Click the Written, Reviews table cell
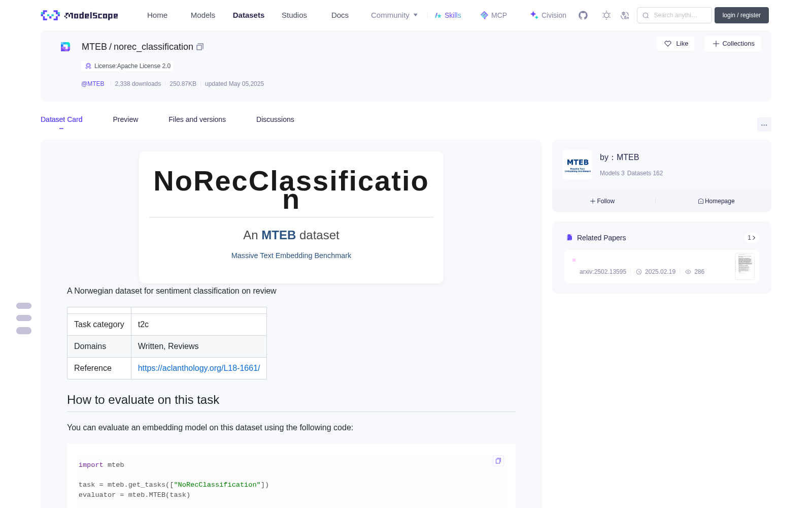The width and height of the screenshot is (812, 508). click(199, 346)
